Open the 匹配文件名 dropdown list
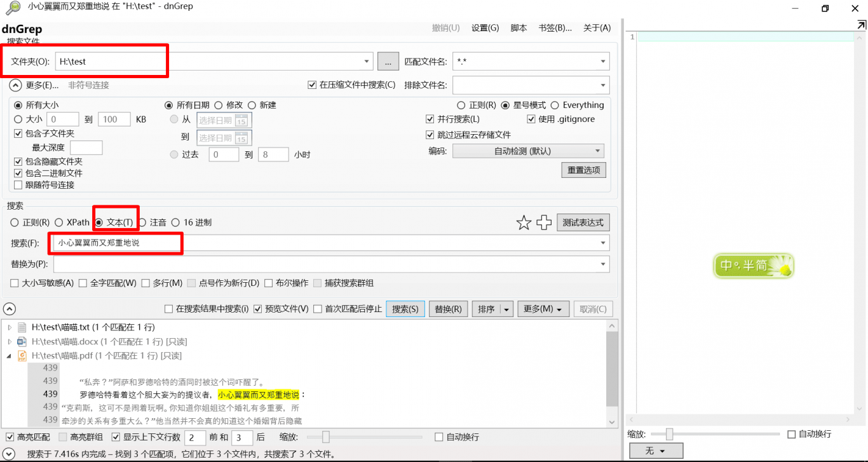This screenshot has width=868, height=462. [602, 62]
